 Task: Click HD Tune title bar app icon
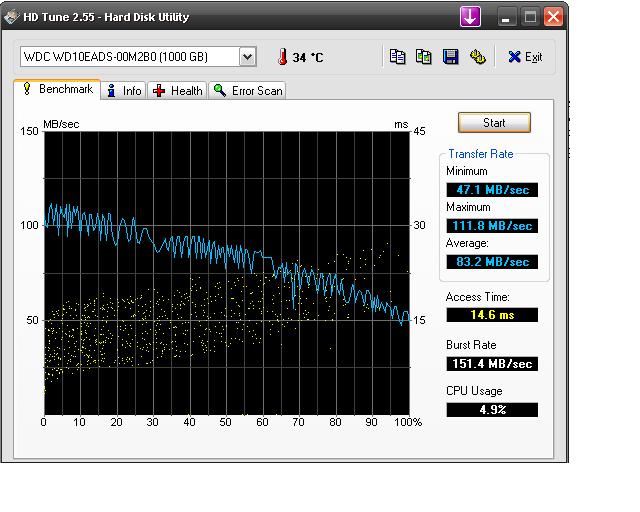11,17
